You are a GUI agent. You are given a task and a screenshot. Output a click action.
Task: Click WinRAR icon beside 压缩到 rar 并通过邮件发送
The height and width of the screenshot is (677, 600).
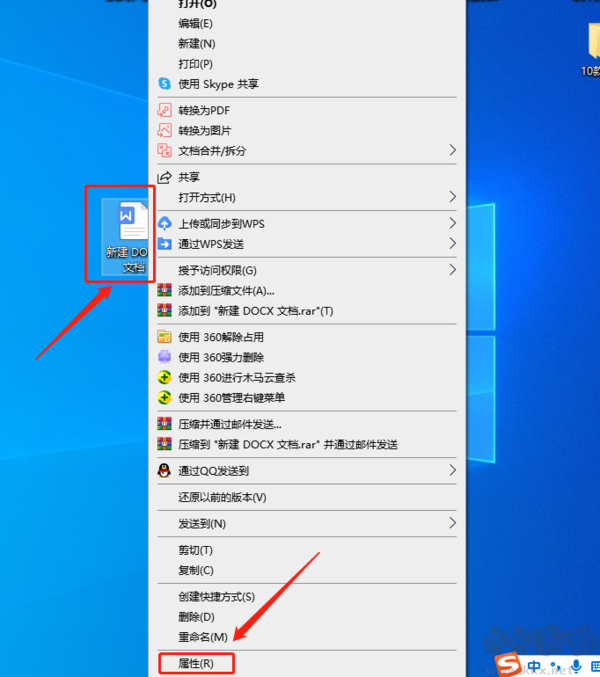(x=164, y=444)
